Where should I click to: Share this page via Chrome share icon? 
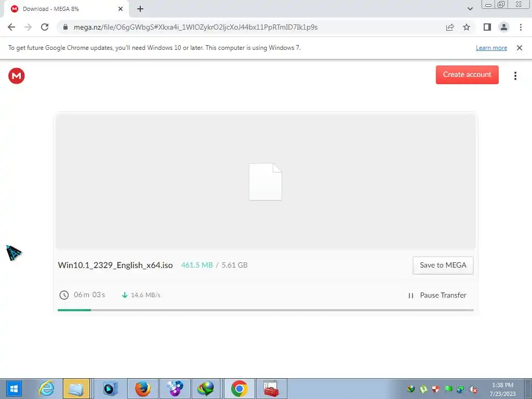point(450,27)
